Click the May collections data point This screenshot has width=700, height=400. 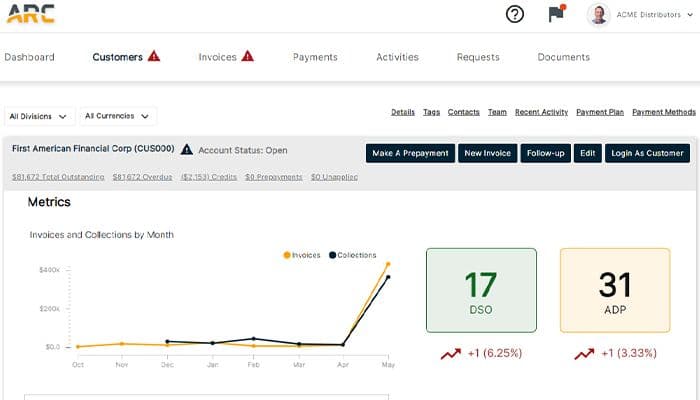pos(388,277)
